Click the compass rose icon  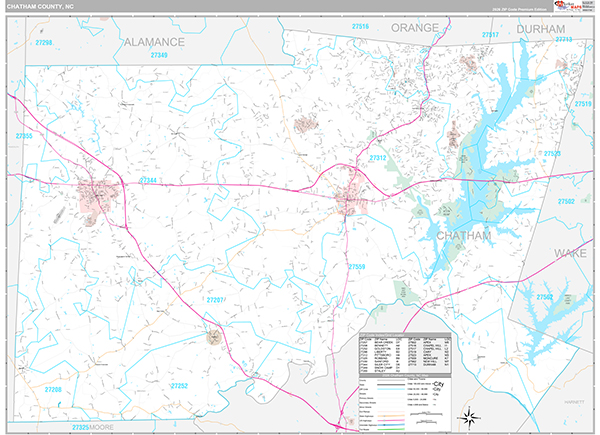pos(471,417)
